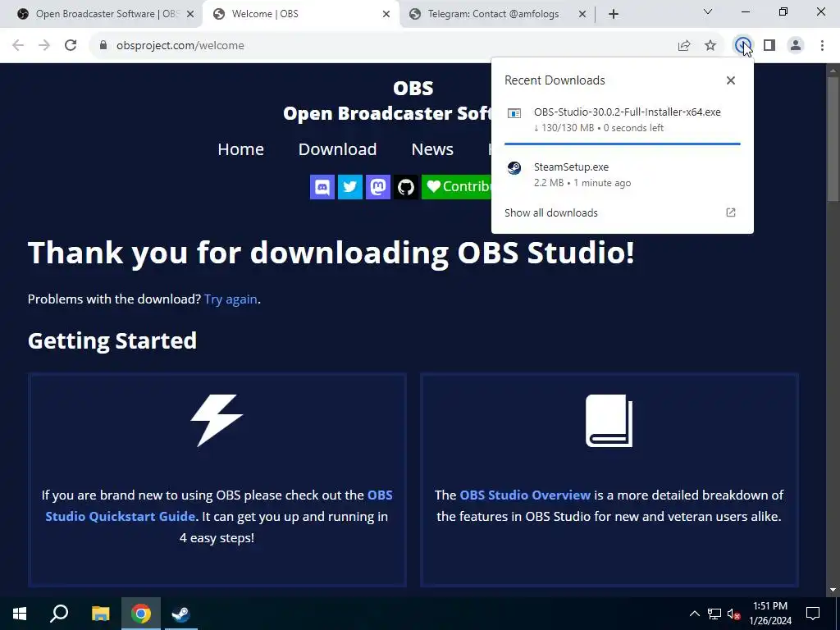Viewport: 840px width, 630px height.
Task: Switch to the Telegram Contact @amfologs tab
Action: 493,14
